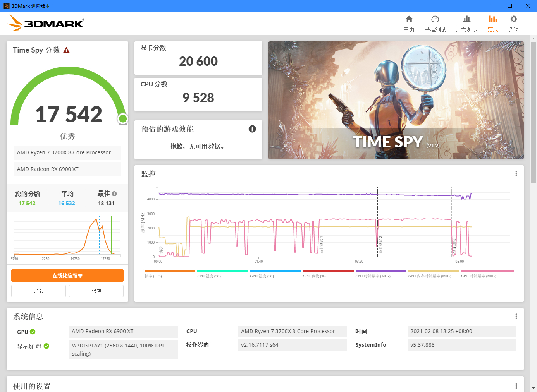This screenshot has height=392, width=537.
Task: Toggle GPU 内存时钟频率 (MHz) legend series
Action: [x=434, y=274]
